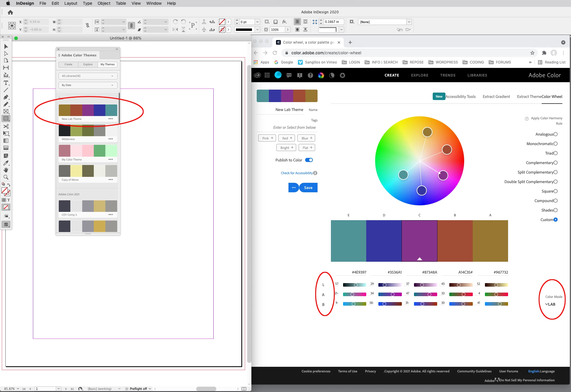The height and width of the screenshot is (392, 571).
Task: Click the blue Save button
Action: (308, 188)
